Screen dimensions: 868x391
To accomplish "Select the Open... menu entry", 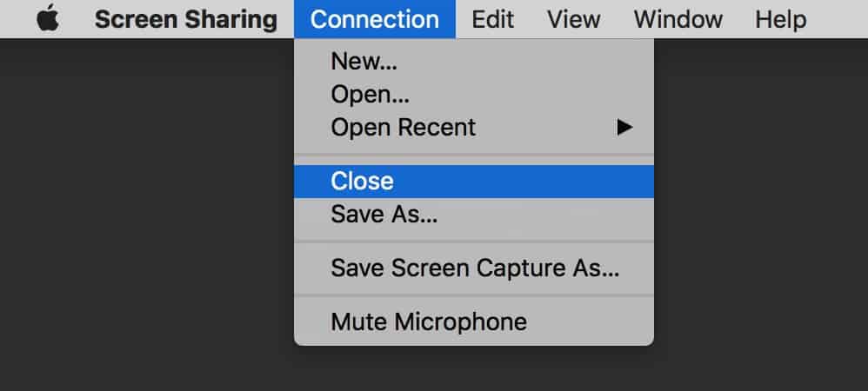I will coord(370,95).
